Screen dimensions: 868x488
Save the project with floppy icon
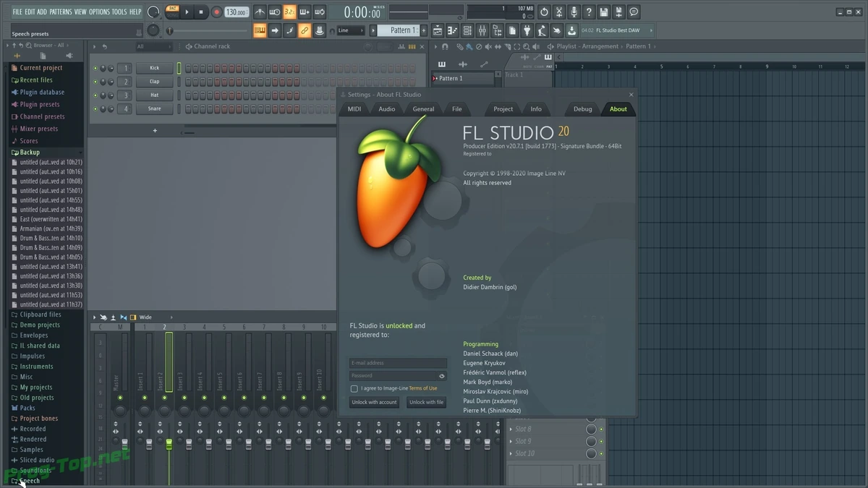pyautogui.click(x=604, y=12)
